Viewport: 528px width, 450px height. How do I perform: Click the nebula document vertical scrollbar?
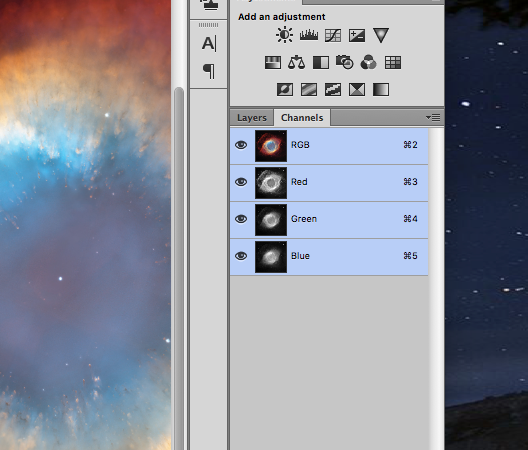tap(179, 268)
